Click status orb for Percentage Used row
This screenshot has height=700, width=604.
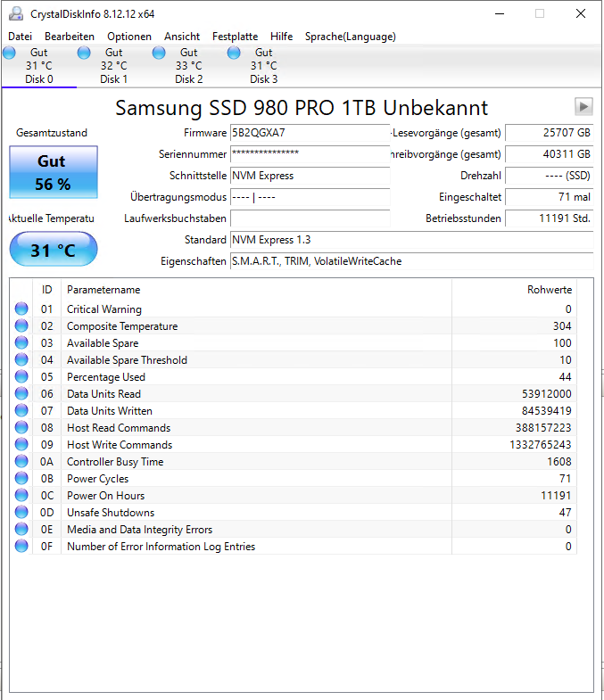point(21,376)
